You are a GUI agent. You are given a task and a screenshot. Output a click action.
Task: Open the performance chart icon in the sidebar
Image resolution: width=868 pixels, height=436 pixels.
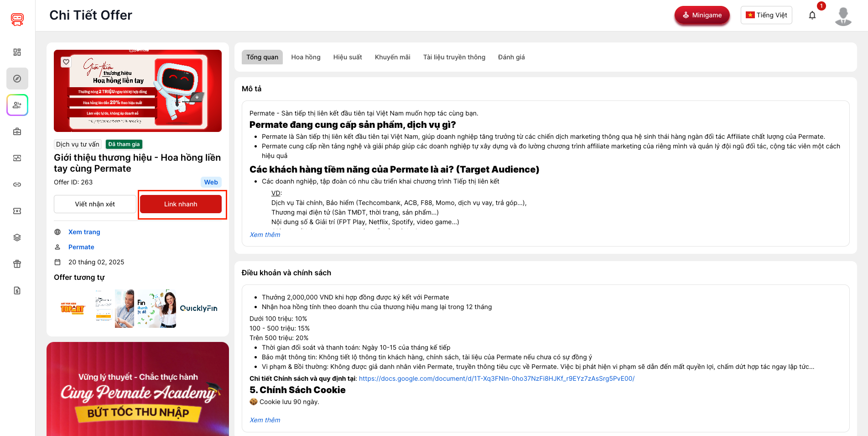coord(17,158)
